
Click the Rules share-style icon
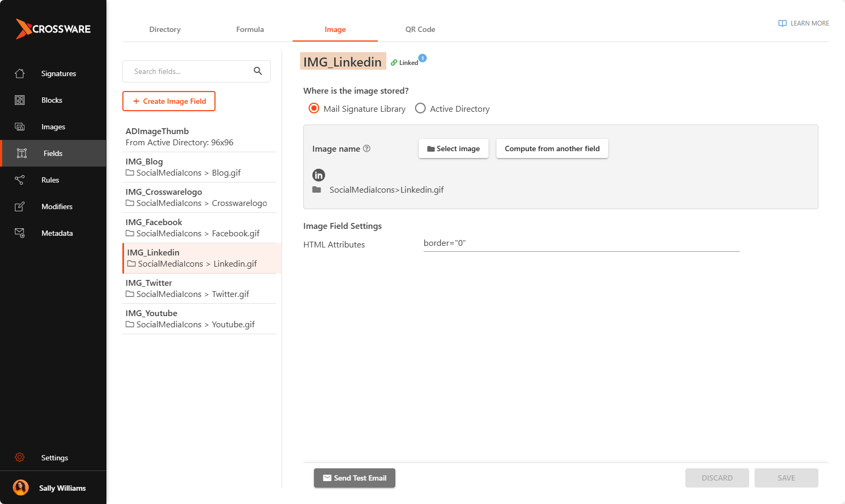[x=20, y=180]
